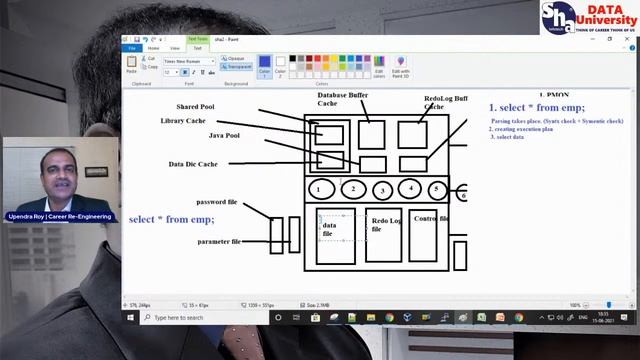Open the Customize Quick Access Toolbar arrow
Image resolution: width=640 pixels, height=360 pixels.
[161, 40]
